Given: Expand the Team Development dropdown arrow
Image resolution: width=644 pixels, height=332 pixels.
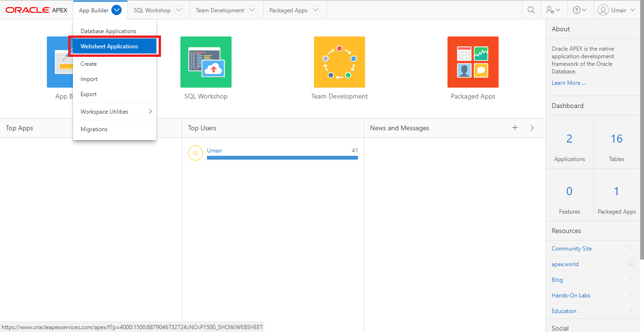Looking at the screenshot, I should point(252,10).
